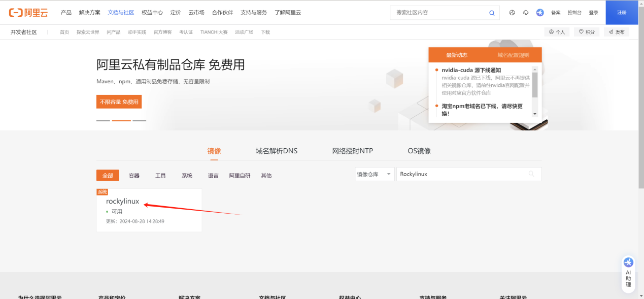This screenshot has width=644, height=299.
Task: Select 问产品 in community nav
Action: coord(114,32)
